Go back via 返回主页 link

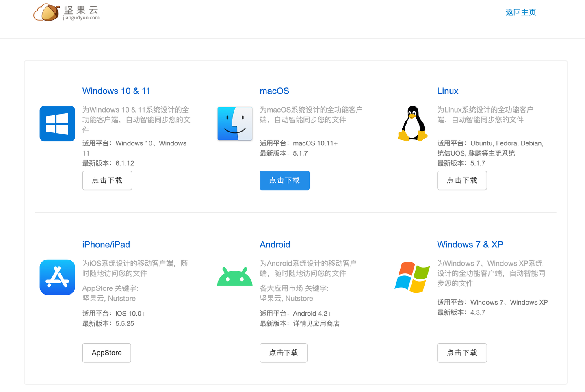click(520, 12)
